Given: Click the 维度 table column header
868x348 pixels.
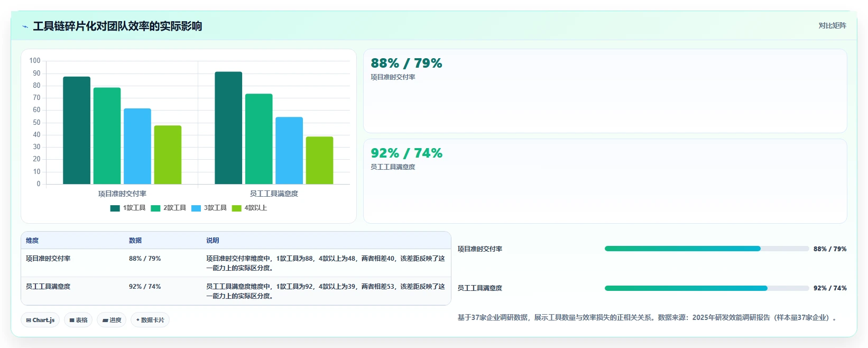Looking at the screenshot, I should click(32, 241).
